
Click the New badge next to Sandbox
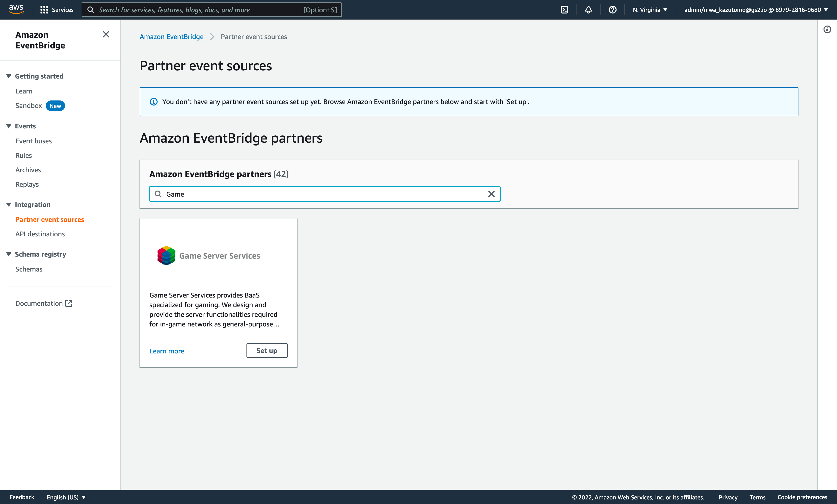55,106
